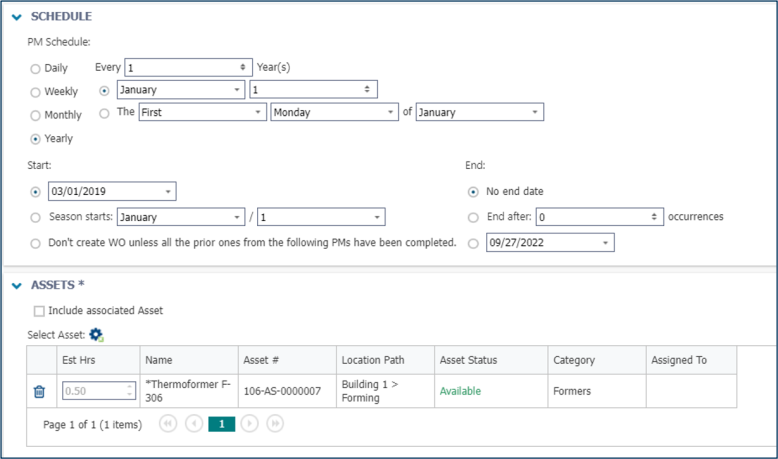Click the Available status text
Viewport: 778px width, 459px height.
(460, 392)
